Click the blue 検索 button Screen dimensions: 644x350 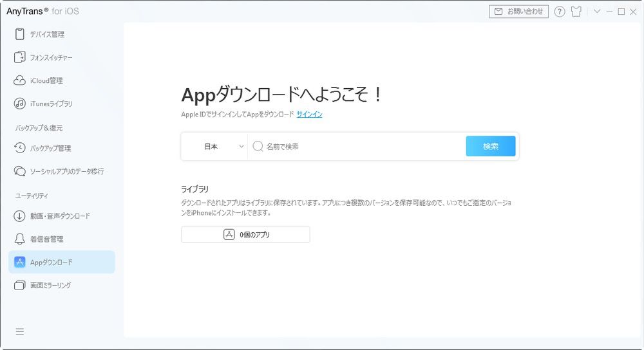pos(490,147)
